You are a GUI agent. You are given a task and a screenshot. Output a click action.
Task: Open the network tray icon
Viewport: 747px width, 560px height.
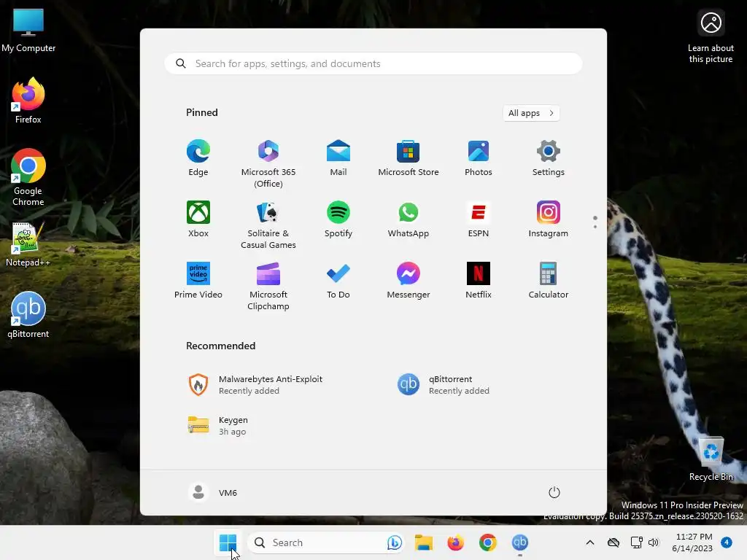point(636,542)
